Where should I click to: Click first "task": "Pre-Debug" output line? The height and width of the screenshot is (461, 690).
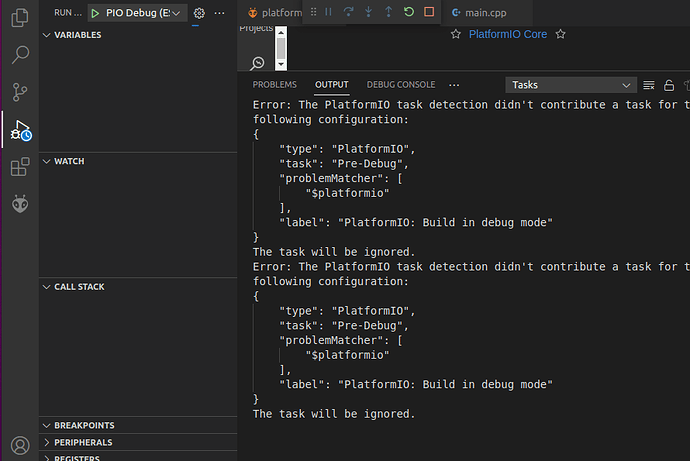point(344,164)
